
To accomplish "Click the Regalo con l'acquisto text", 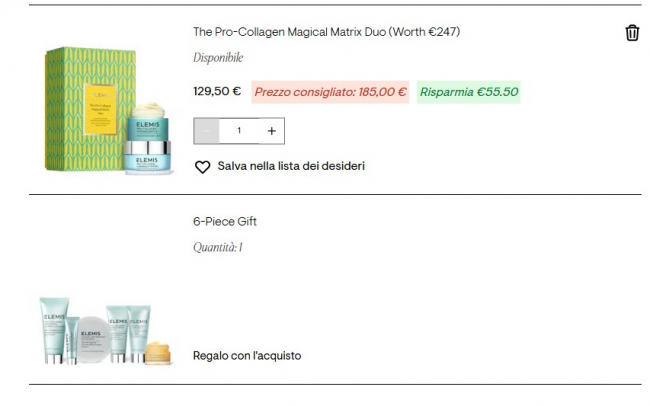I will coord(247,356).
